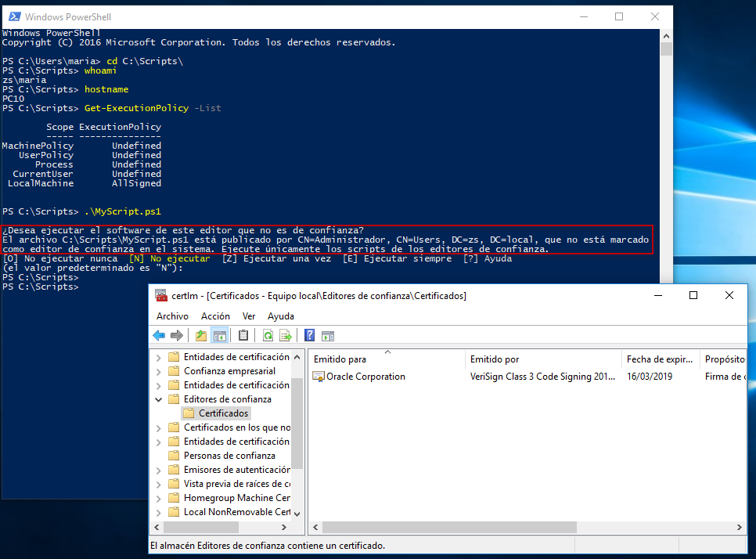Click the folder icon beside Homegroup Machine Cer

[x=174, y=498]
